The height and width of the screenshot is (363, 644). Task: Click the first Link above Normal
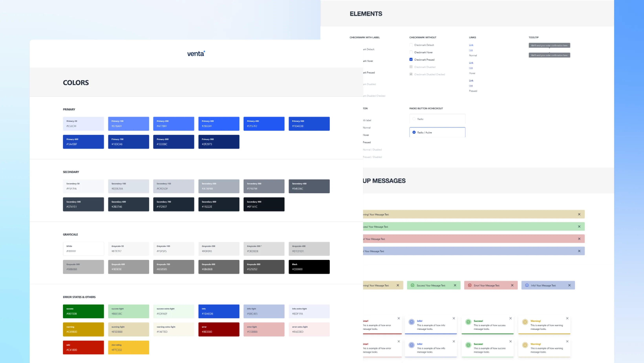[471, 45]
